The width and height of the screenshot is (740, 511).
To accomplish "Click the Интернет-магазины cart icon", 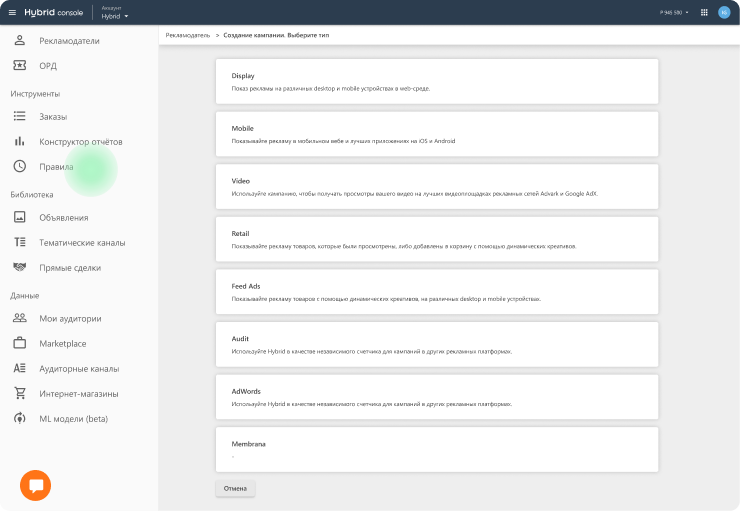I will 19,393.
